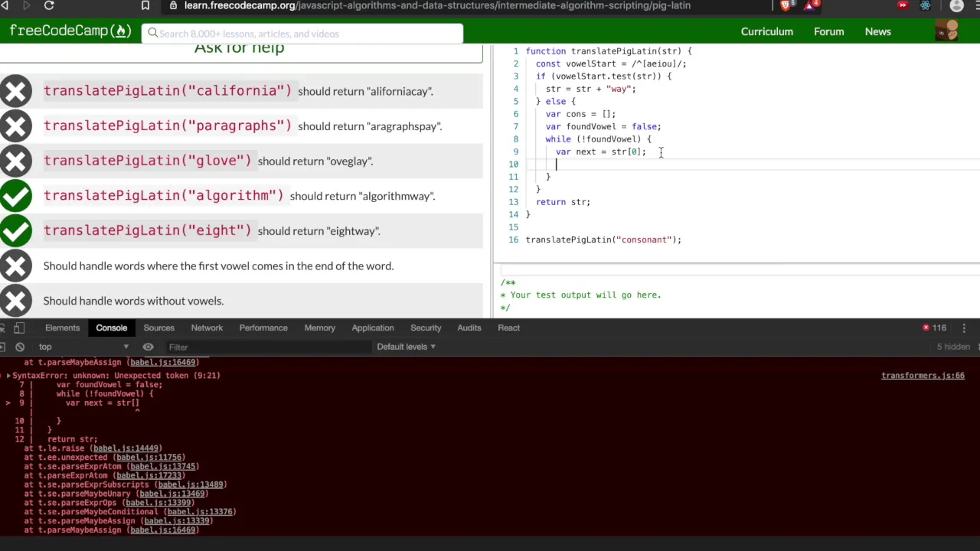The width and height of the screenshot is (980, 551).
Task: Focus the console Filter input
Action: pyautogui.click(x=268, y=347)
